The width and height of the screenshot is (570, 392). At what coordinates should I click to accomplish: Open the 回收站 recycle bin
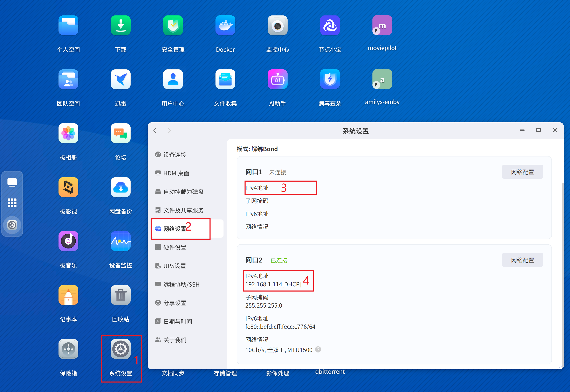click(121, 295)
